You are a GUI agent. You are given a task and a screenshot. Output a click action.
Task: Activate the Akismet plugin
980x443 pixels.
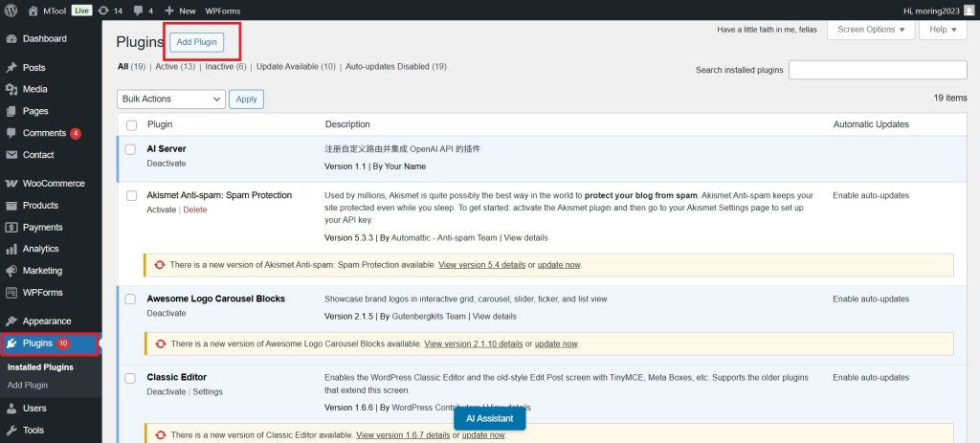click(161, 210)
